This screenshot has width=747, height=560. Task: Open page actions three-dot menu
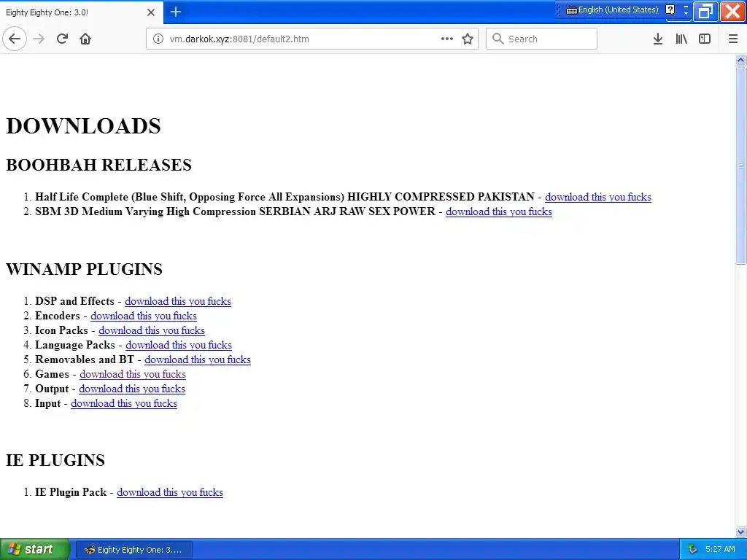[446, 39]
